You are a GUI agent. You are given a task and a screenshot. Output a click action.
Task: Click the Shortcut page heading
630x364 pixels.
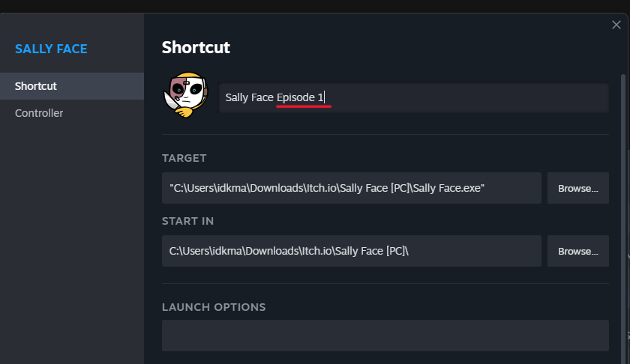pyautogui.click(x=196, y=47)
